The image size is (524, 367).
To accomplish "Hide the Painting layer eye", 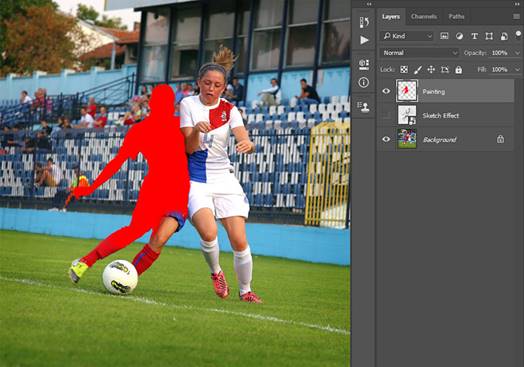I will (386, 91).
